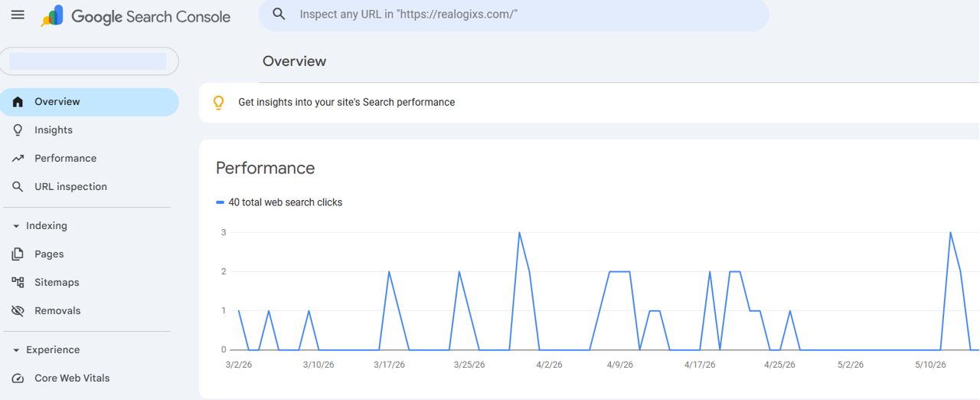Viewport: 980px width, 400px height.
Task: Click the 4/17/26 date axis label
Action: click(x=700, y=365)
